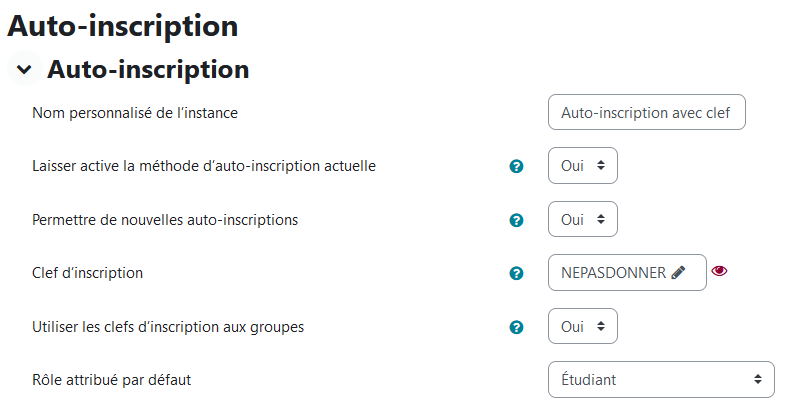Click the Nom personnalisé de l'instance label
Screen dimensions: 790x405
pyautogui.click(x=135, y=113)
